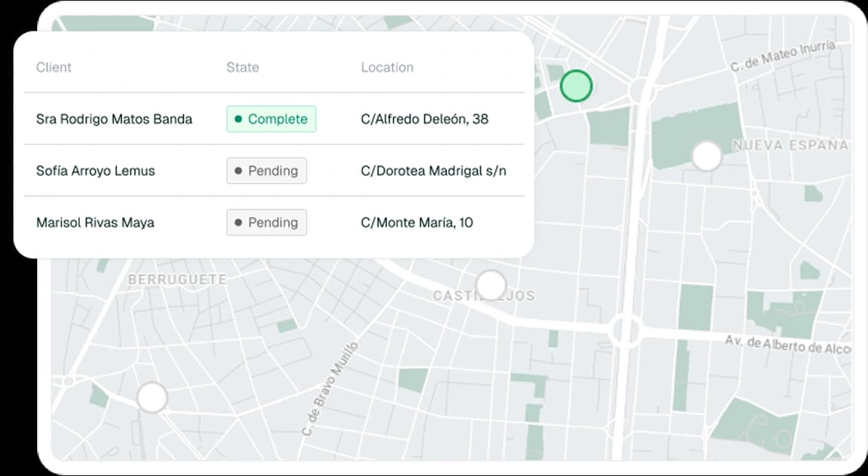Toggle the Pending status for Sofía Arroyo Lemus
Image resolution: width=868 pixels, height=476 pixels.
[266, 171]
